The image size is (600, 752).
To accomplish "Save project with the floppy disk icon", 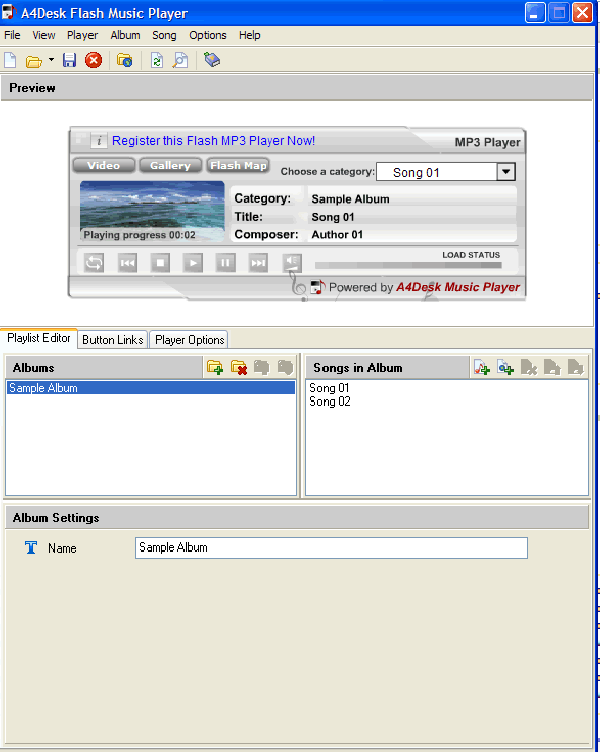I will tap(70, 60).
